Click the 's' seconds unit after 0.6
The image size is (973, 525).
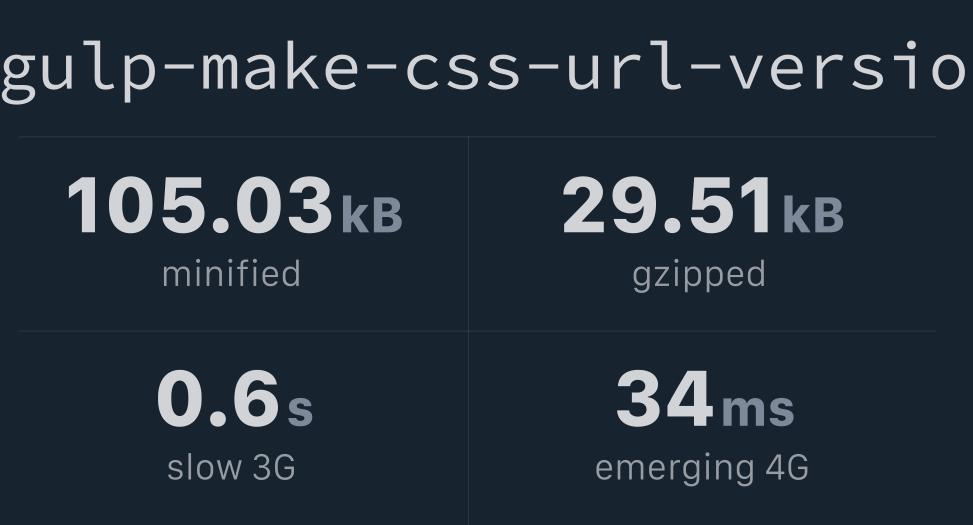click(x=300, y=410)
